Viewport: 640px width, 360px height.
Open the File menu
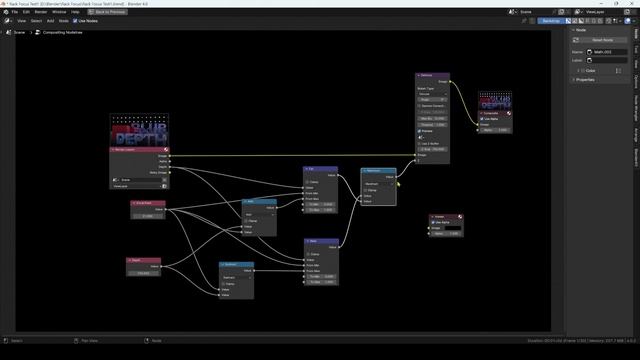tap(15, 12)
